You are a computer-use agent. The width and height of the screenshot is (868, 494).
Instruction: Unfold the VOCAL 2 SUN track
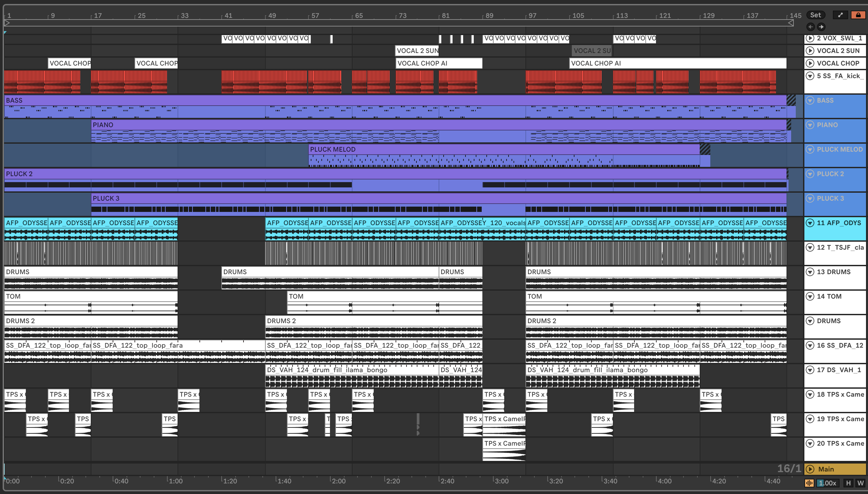click(x=810, y=51)
